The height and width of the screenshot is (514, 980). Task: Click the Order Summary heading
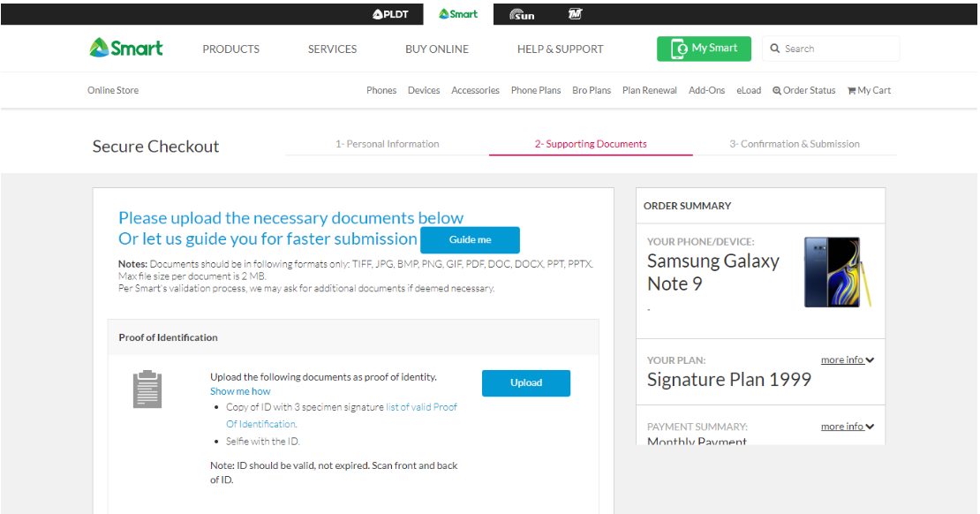pos(687,206)
